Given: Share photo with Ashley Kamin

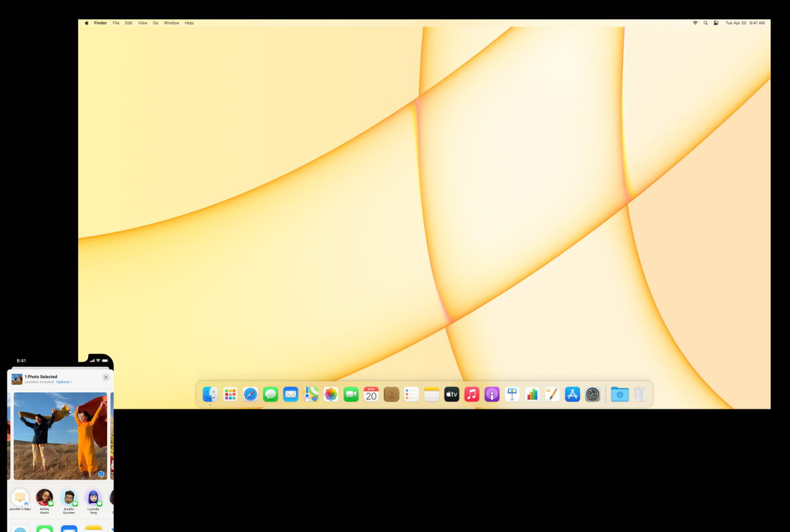Looking at the screenshot, I should click(44, 498).
